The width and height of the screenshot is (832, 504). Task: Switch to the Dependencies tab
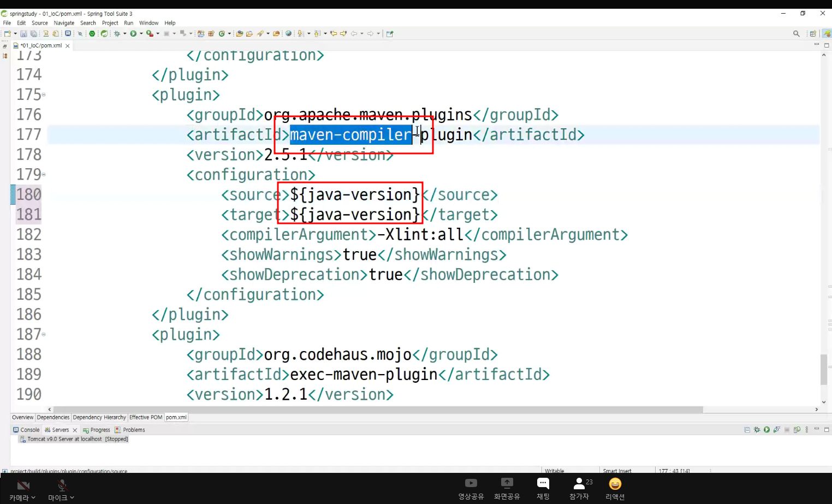pyautogui.click(x=54, y=417)
